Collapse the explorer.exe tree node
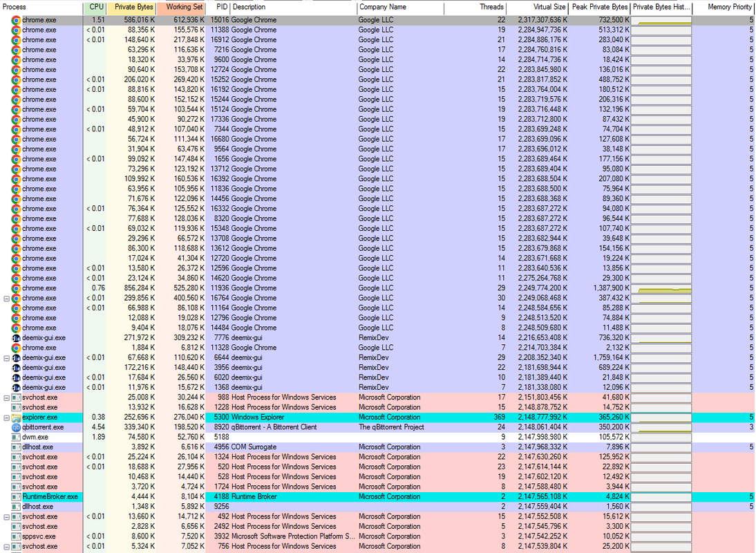 (6, 418)
